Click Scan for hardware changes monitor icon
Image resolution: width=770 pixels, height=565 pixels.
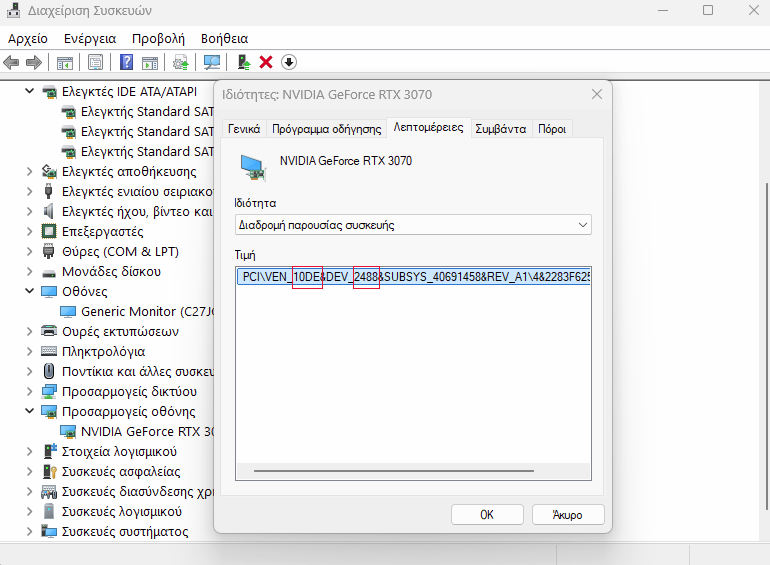212,62
